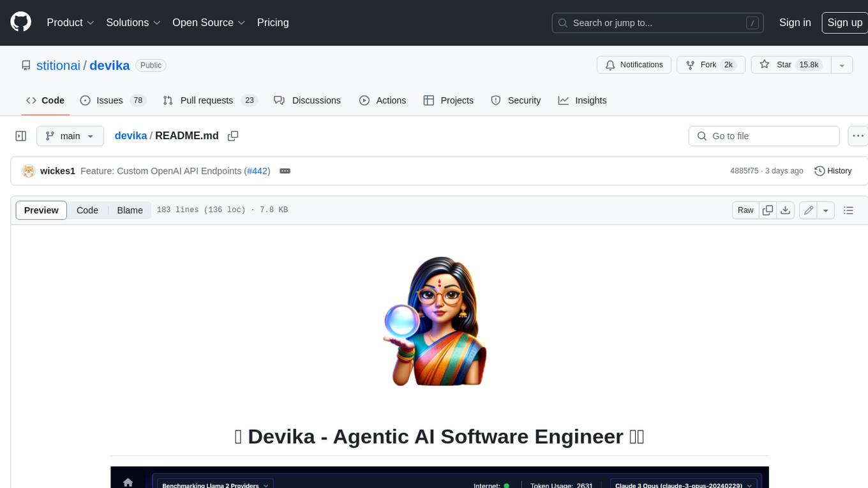Click the Pull requests count badge 23
Screen dimensions: 868x488
(x=250, y=100)
